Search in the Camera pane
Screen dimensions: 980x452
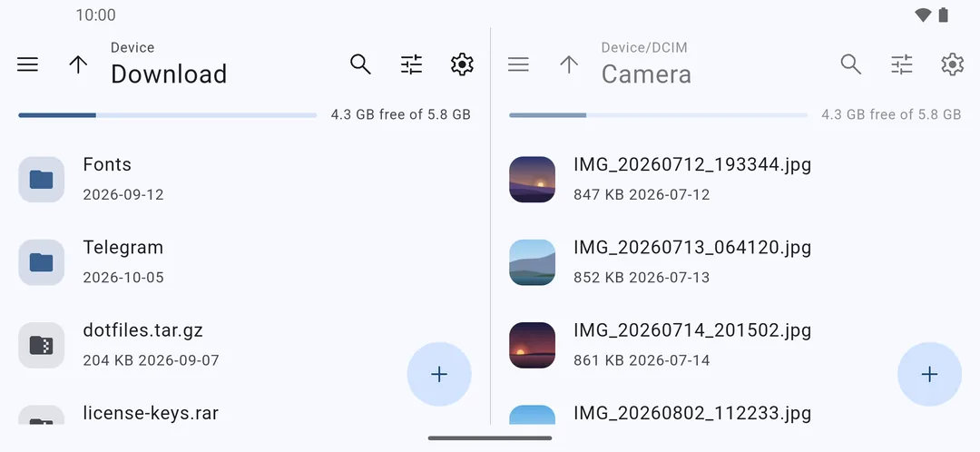[851, 64]
